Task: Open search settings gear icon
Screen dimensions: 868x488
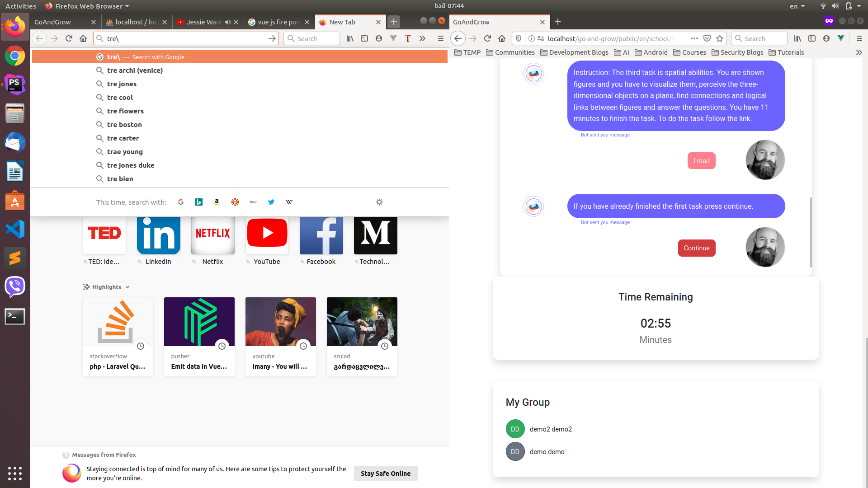Action: 379,202
